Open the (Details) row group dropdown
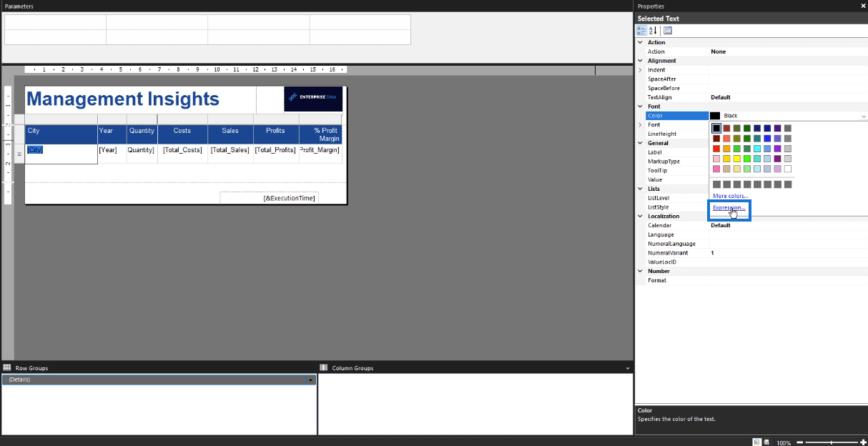The width and height of the screenshot is (868, 446). tap(311, 380)
